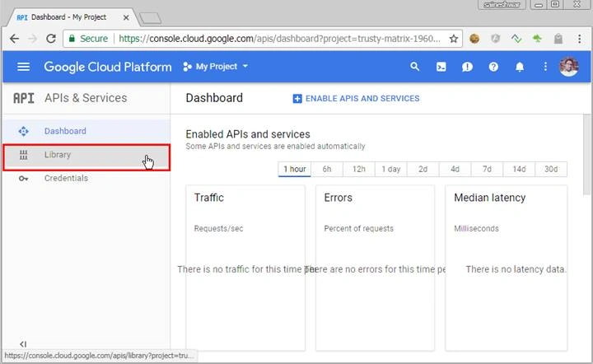Select Dashboard in the sidebar
The image size is (593, 364).
point(86,131)
